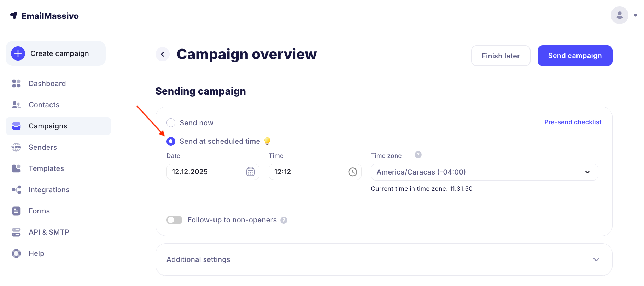Click the lightbulb tip icon

pos(267,141)
